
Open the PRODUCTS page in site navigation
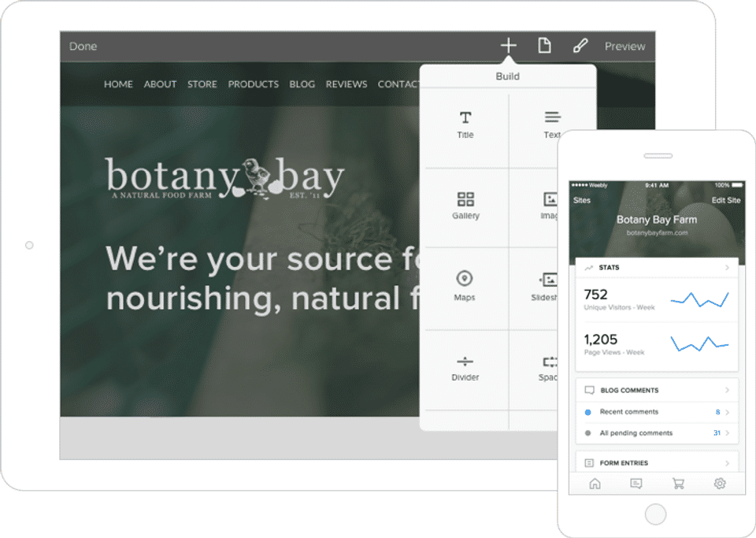[x=253, y=83]
